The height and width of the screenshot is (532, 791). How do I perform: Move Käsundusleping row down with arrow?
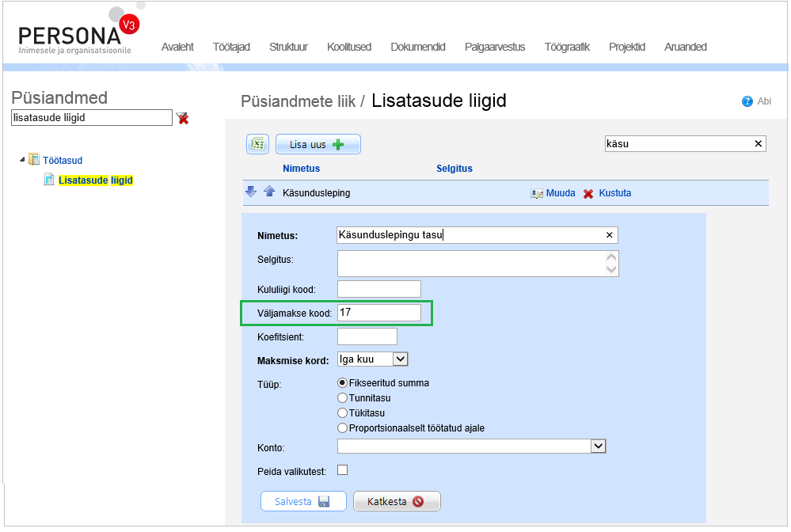coord(251,192)
